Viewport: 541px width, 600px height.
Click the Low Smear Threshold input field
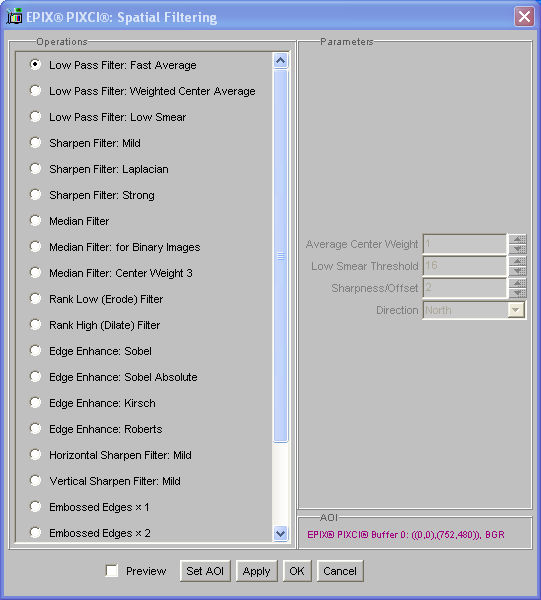465,266
